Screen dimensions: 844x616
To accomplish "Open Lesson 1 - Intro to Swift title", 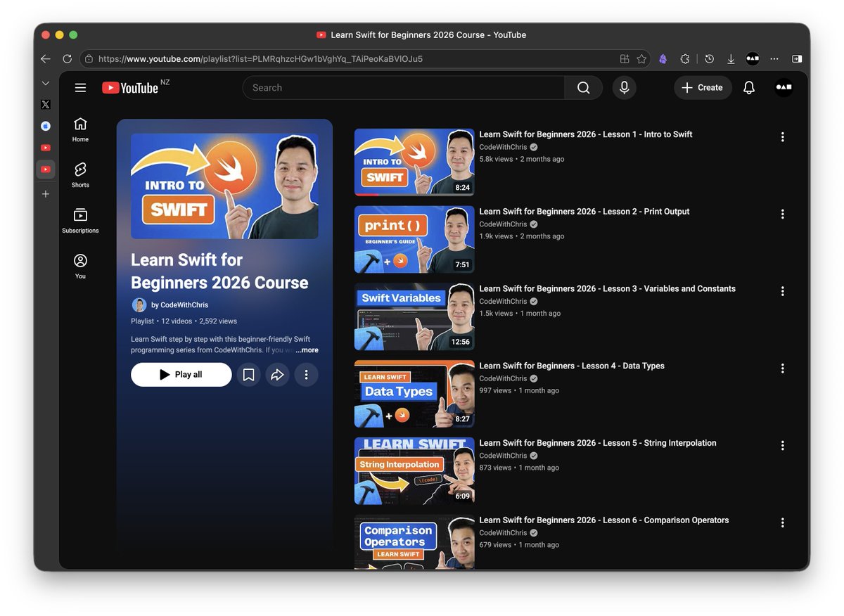I will (586, 134).
